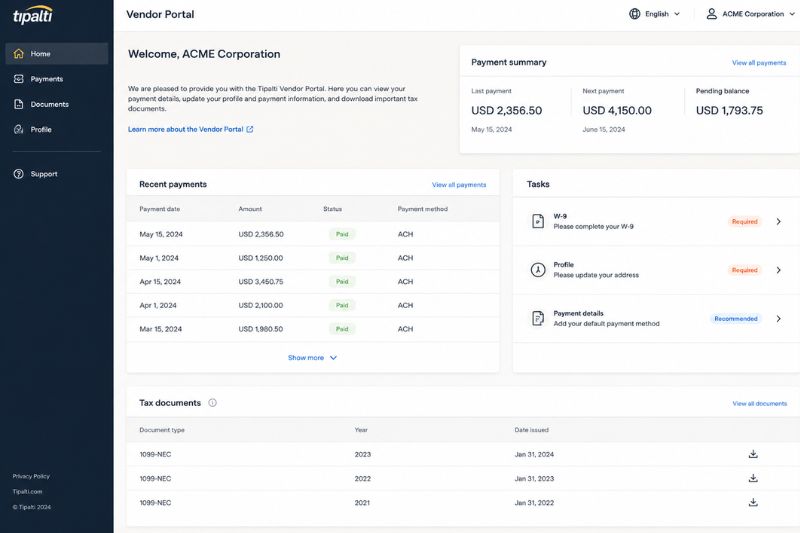Click the Required badge on W-9 task
The image size is (800, 533).
pos(744,221)
